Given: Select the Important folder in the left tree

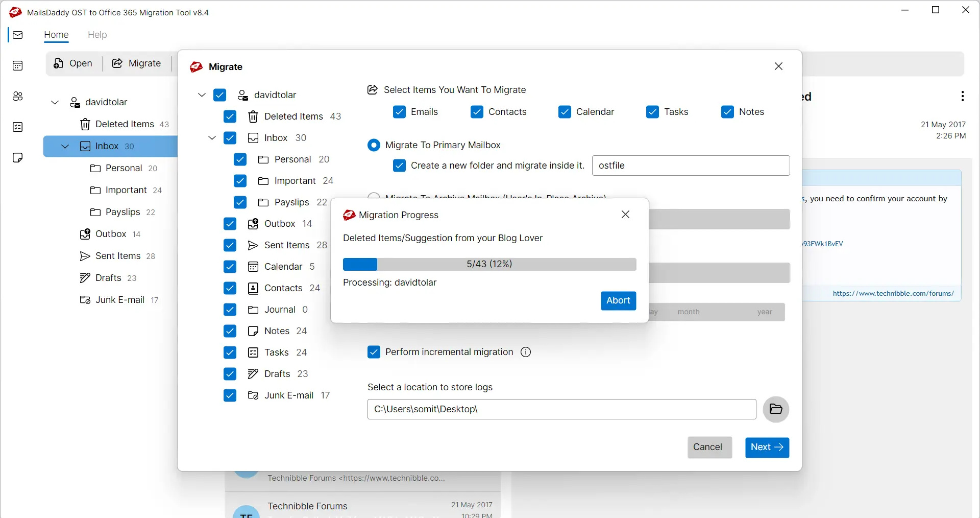Looking at the screenshot, I should tap(126, 190).
